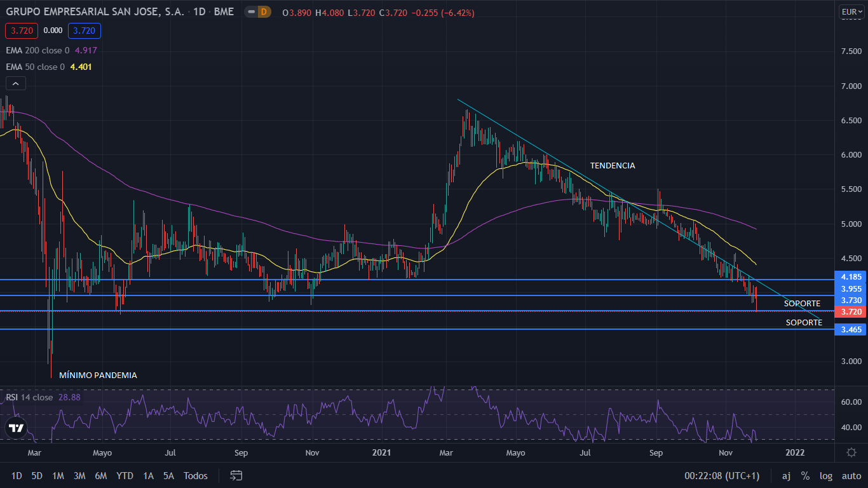Click the red sell price 3.720 box

pyautogui.click(x=22, y=30)
